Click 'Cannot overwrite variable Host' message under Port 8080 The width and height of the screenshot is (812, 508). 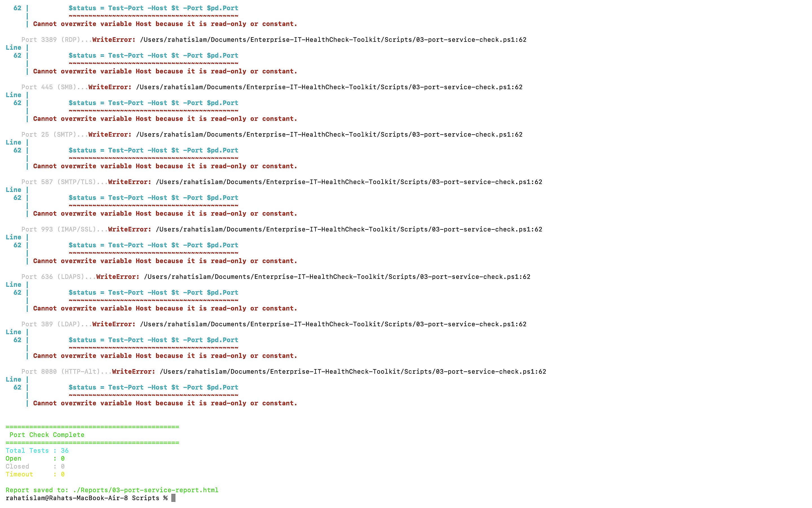(165, 403)
